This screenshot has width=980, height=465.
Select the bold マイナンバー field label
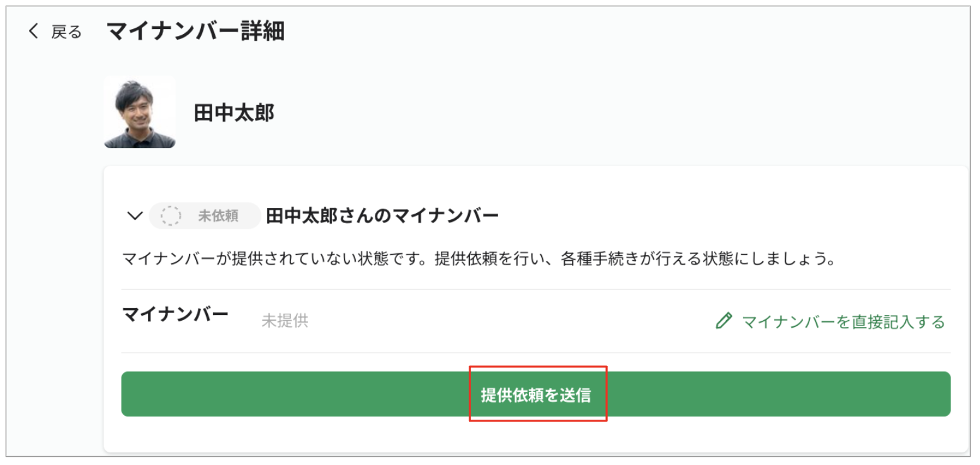175,314
